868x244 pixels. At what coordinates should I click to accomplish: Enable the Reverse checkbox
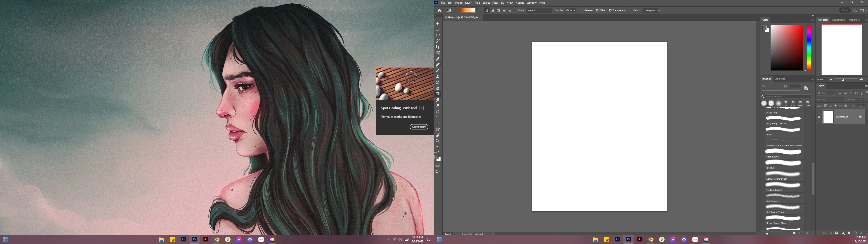582,10
